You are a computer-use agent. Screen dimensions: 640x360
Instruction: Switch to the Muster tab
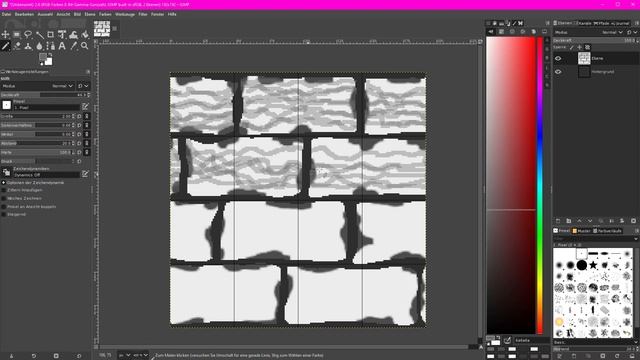582,231
